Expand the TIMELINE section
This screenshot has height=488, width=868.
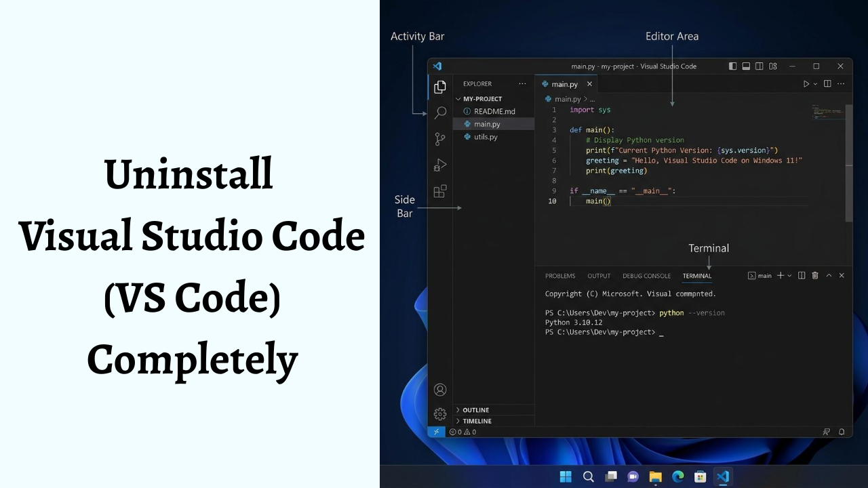[x=494, y=421]
